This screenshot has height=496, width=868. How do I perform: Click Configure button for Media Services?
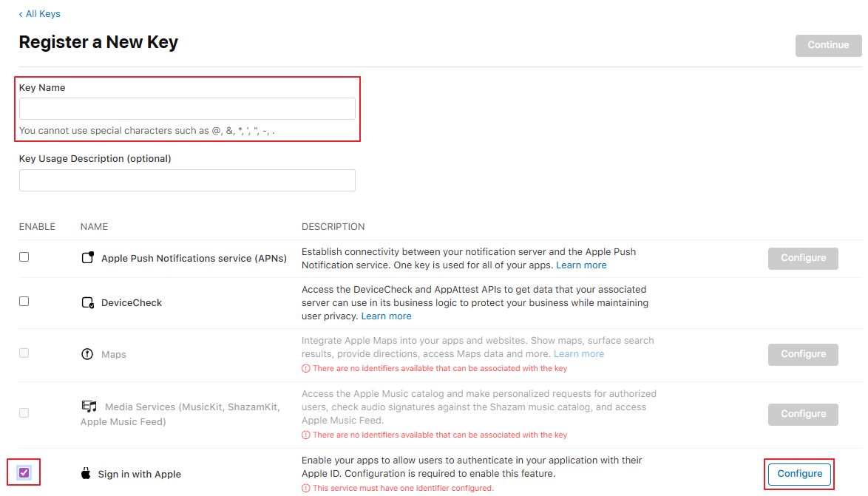803,414
